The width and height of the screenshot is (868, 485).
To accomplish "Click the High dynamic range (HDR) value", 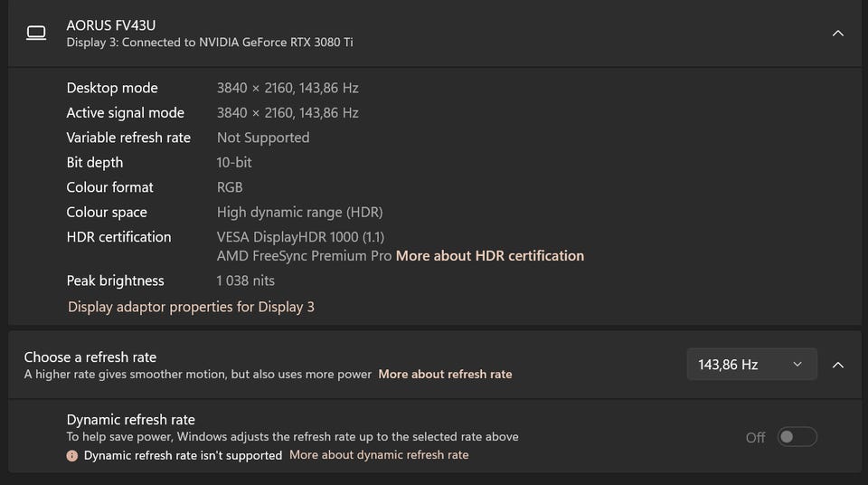I will click(x=299, y=213).
